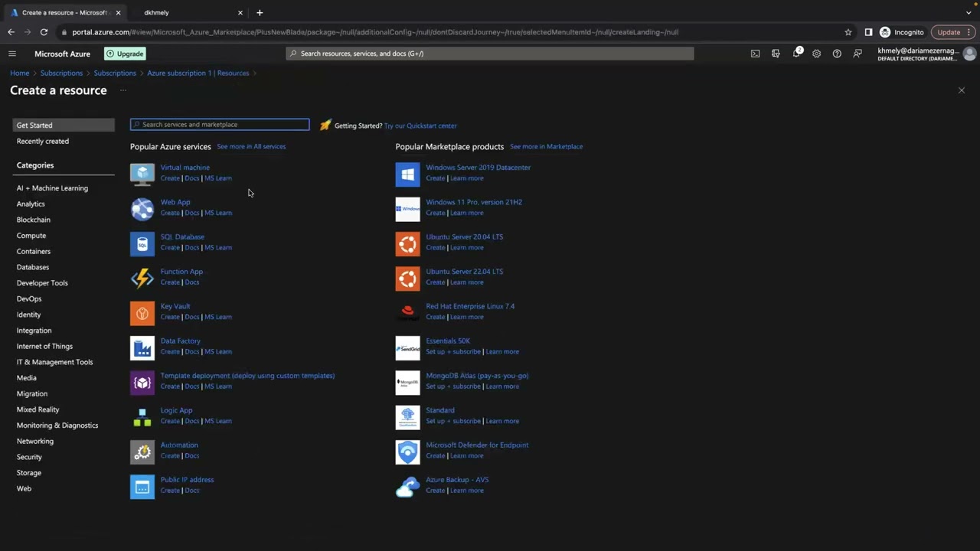The height and width of the screenshot is (551, 980).
Task: Click the MongoDB Atlas icon
Action: tap(407, 382)
